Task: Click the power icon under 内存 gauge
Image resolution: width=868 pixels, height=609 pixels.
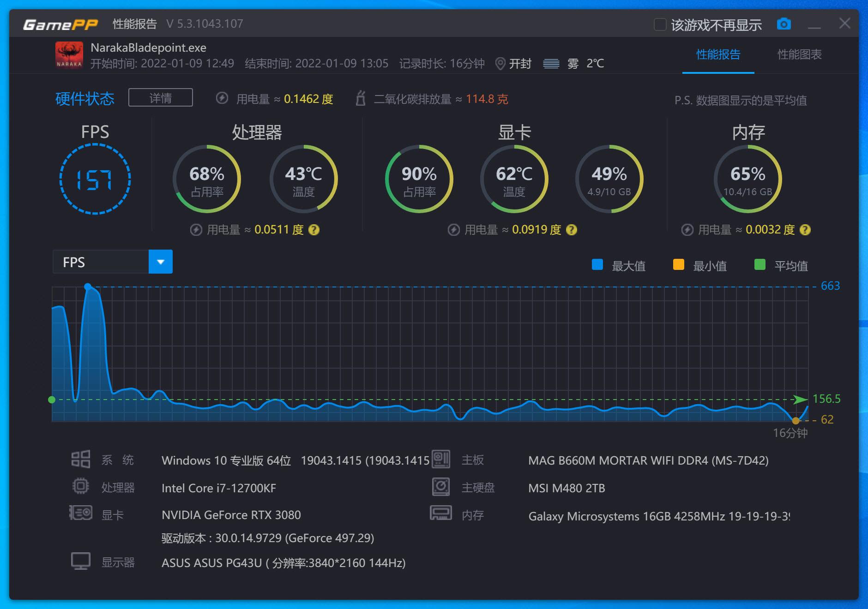Action: click(x=687, y=230)
